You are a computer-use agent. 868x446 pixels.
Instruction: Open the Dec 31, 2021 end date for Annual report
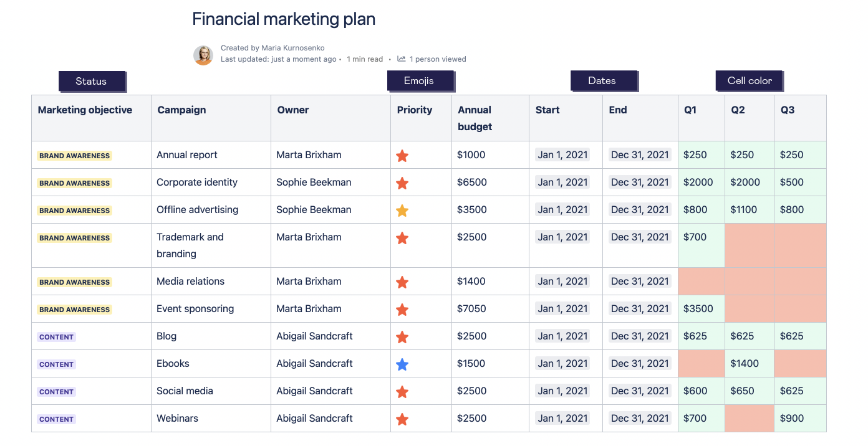(640, 154)
